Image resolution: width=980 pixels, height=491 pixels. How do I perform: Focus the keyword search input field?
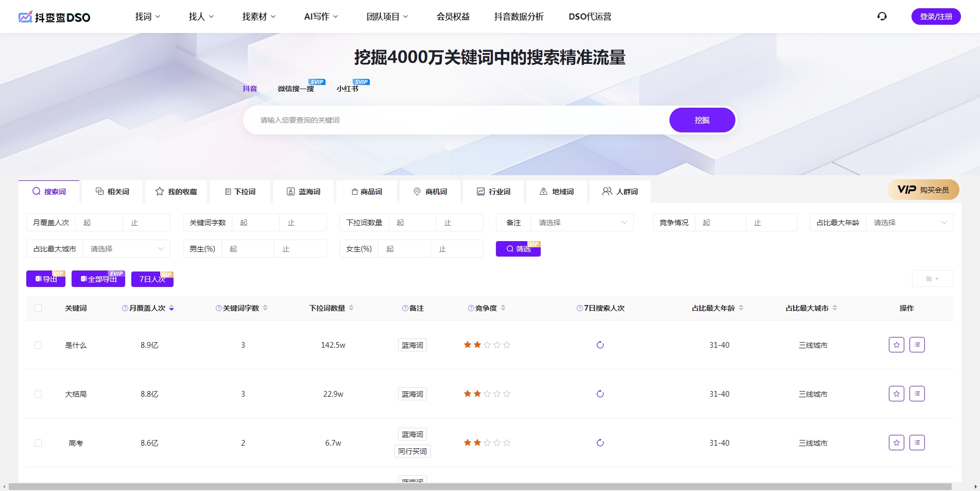point(456,120)
